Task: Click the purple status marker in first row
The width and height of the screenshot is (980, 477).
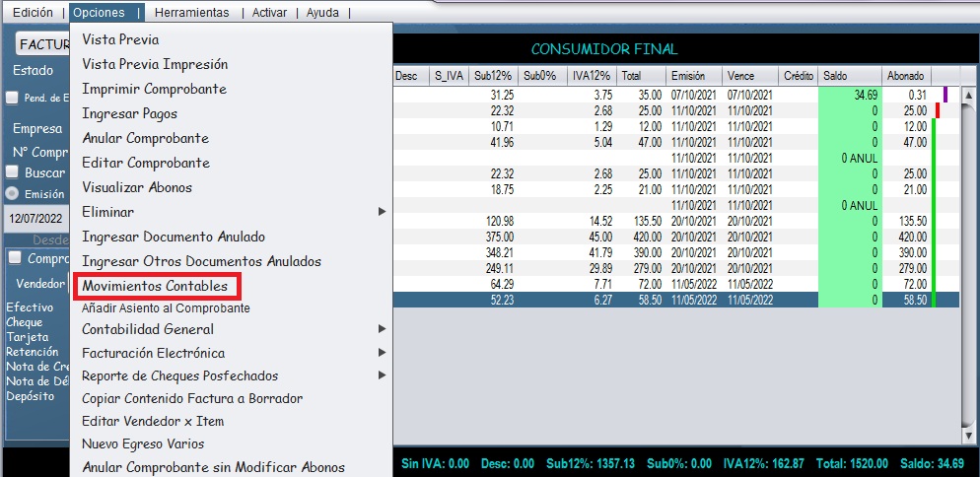Action: pyautogui.click(x=945, y=95)
